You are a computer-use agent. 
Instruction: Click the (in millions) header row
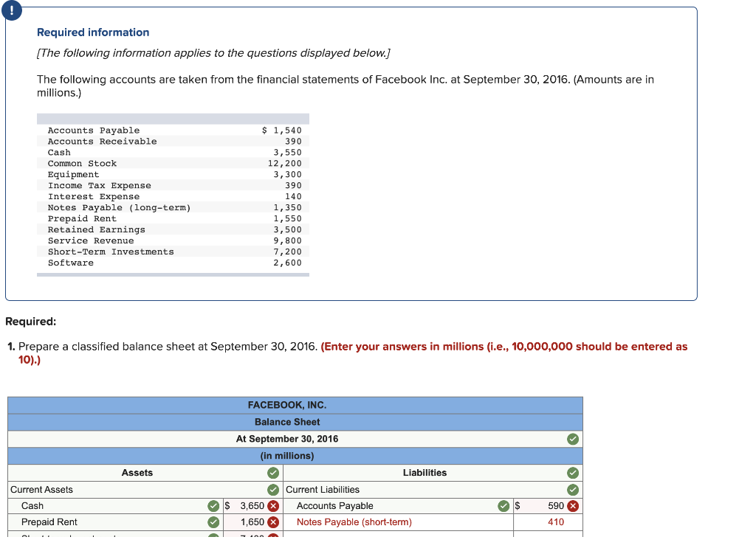(295, 456)
